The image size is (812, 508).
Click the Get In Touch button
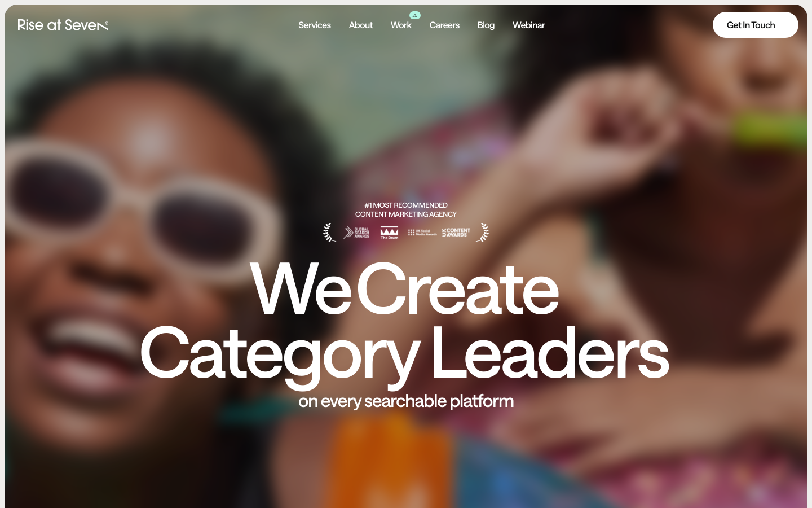[x=756, y=25]
